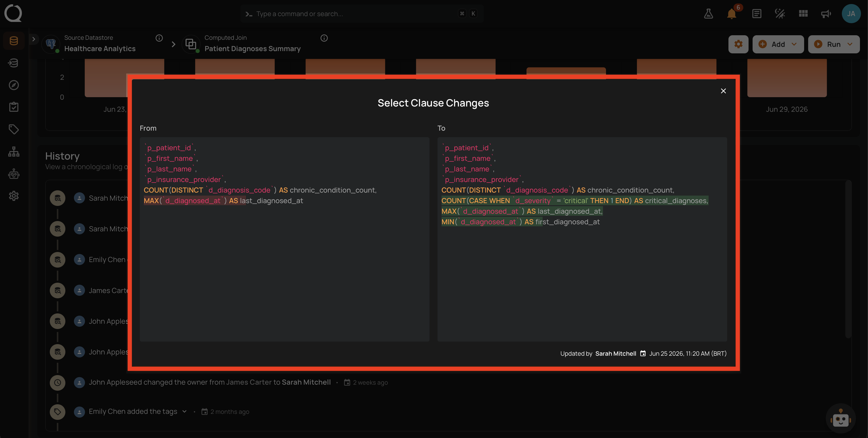Viewport: 868px width, 438px height.
Task: Click the owner change history clock icon
Action: pyautogui.click(x=58, y=383)
